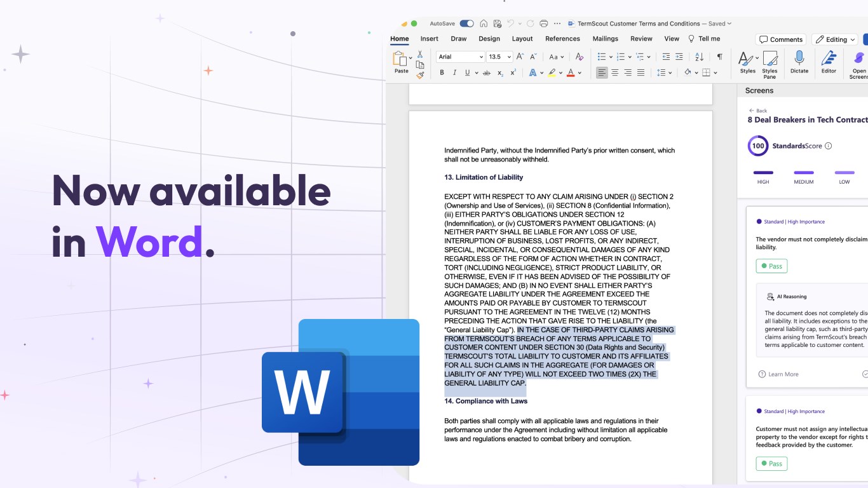Align text left
Screen dimensions: 868x488
point(602,73)
